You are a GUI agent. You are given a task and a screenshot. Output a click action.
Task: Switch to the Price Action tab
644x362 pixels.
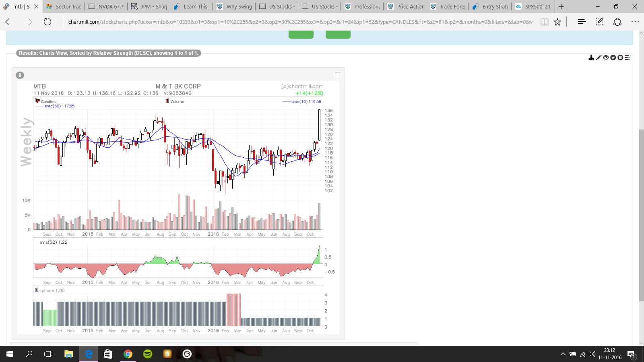tap(405, 6)
